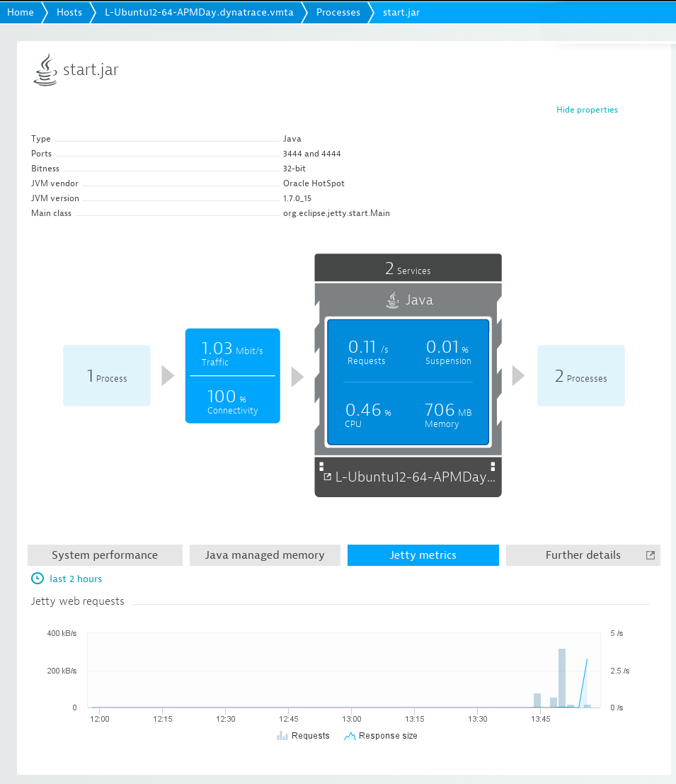Click the Requests bar-chart legend icon
The width and height of the screenshot is (676, 784).
282,736
